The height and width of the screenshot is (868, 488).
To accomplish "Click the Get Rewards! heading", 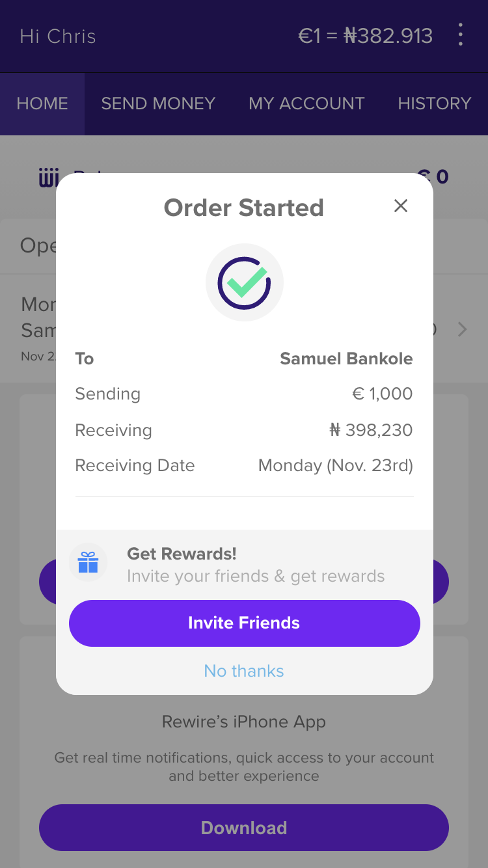I will coord(182,554).
